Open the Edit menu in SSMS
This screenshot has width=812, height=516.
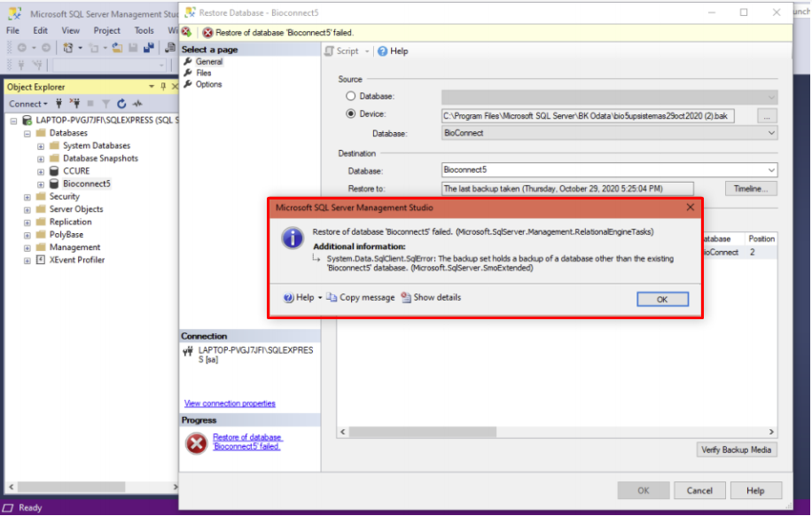click(x=41, y=30)
